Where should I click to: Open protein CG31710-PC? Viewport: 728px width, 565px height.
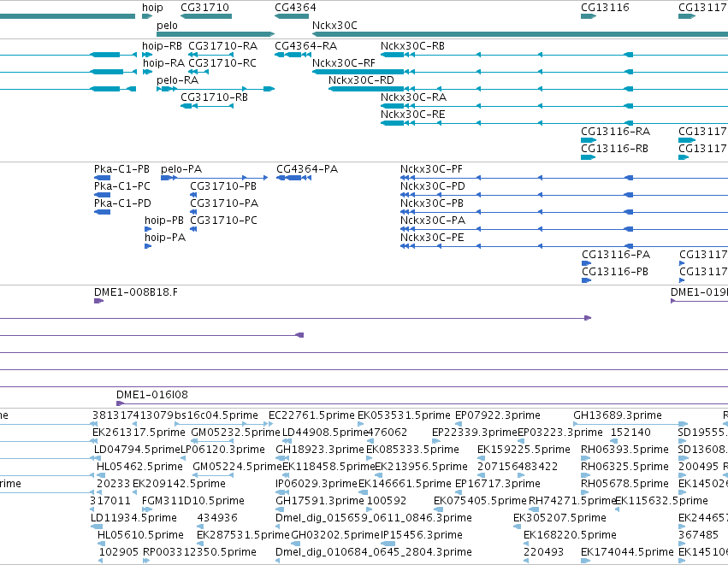(x=223, y=221)
